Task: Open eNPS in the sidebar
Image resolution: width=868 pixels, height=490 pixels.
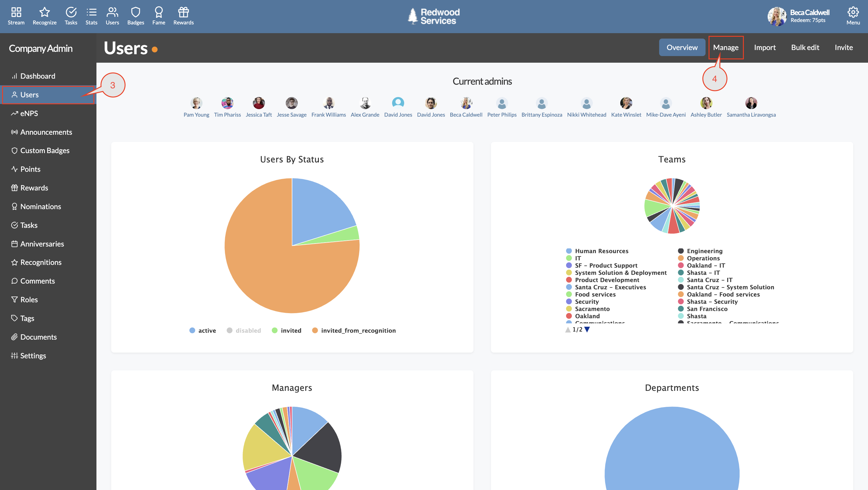Action: click(x=48, y=113)
